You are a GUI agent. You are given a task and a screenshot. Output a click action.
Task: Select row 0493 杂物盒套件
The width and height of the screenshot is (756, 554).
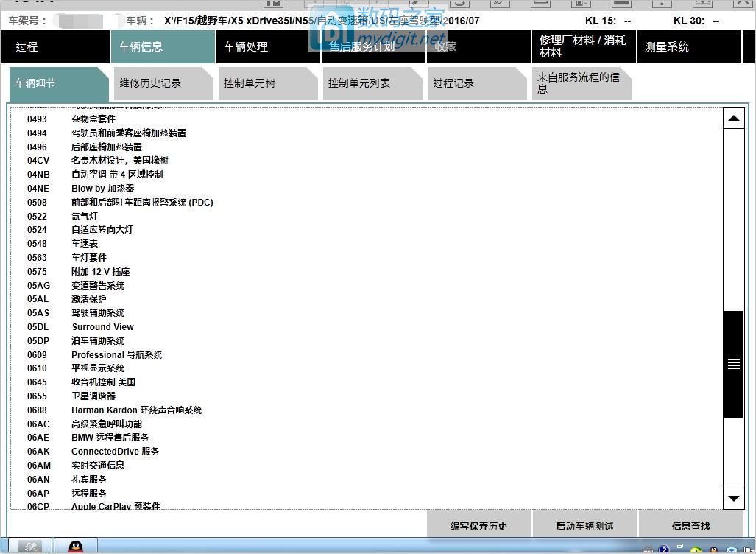(71, 119)
